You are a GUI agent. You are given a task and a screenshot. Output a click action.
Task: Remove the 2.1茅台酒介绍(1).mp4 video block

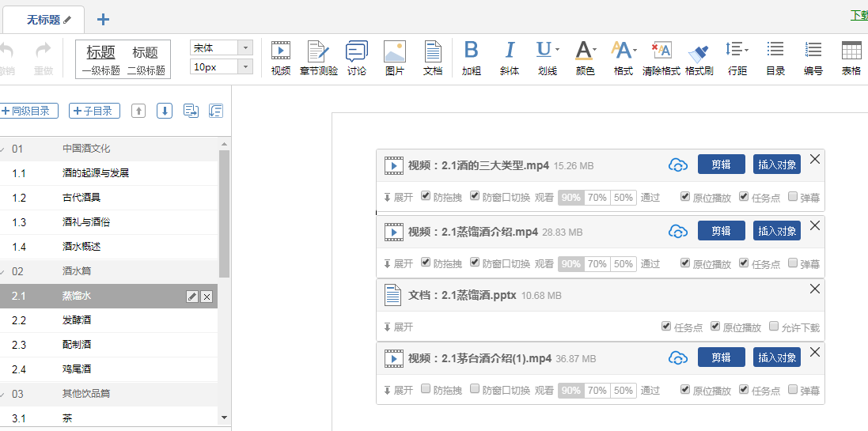tap(815, 352)
